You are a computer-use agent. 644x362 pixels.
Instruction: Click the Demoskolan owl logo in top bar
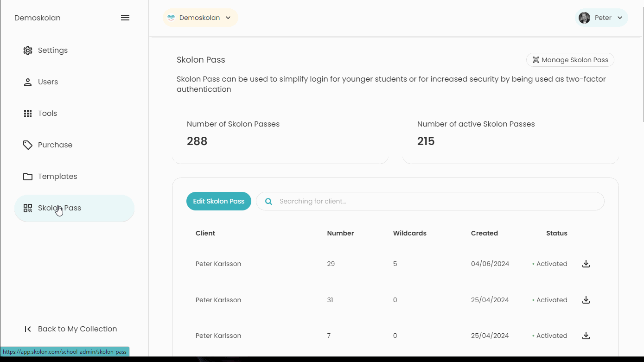171,18
